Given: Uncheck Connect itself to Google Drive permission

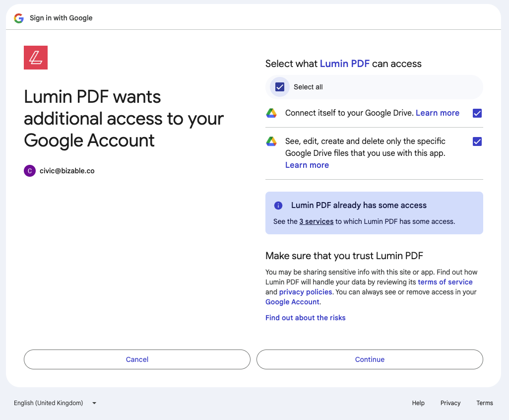Looking at the screenshot, I should pyautogui.click(x=477, y=113).
